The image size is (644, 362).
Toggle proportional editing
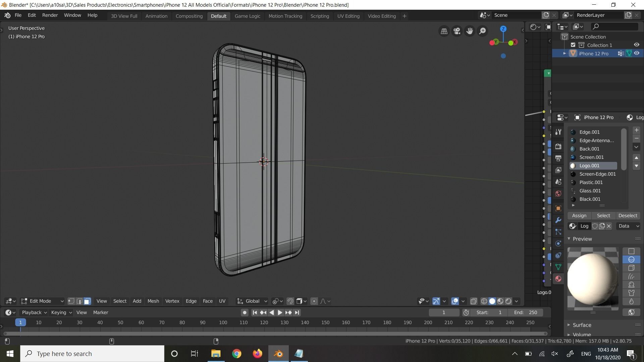[314, 301]
